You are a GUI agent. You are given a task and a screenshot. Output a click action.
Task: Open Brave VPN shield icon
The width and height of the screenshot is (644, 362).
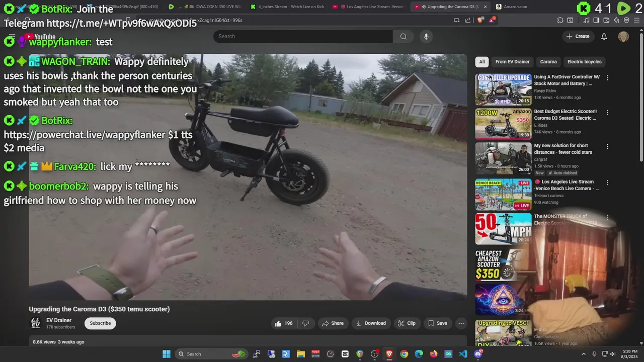point(626,20)
